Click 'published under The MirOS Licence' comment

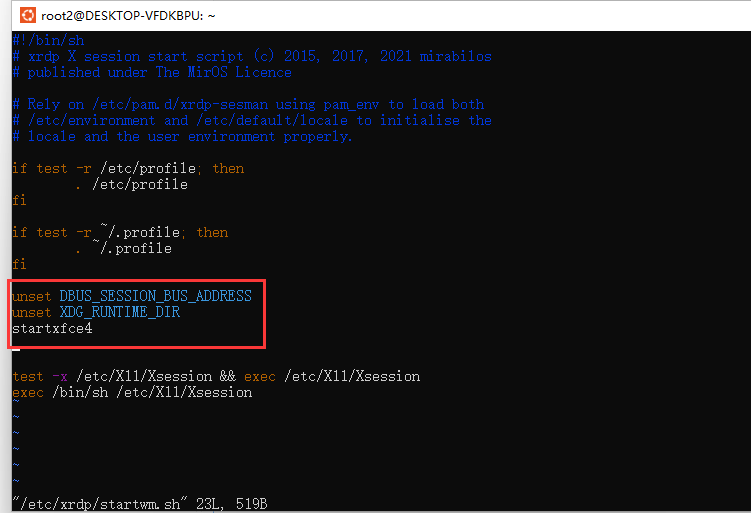[x=152, y=72]
